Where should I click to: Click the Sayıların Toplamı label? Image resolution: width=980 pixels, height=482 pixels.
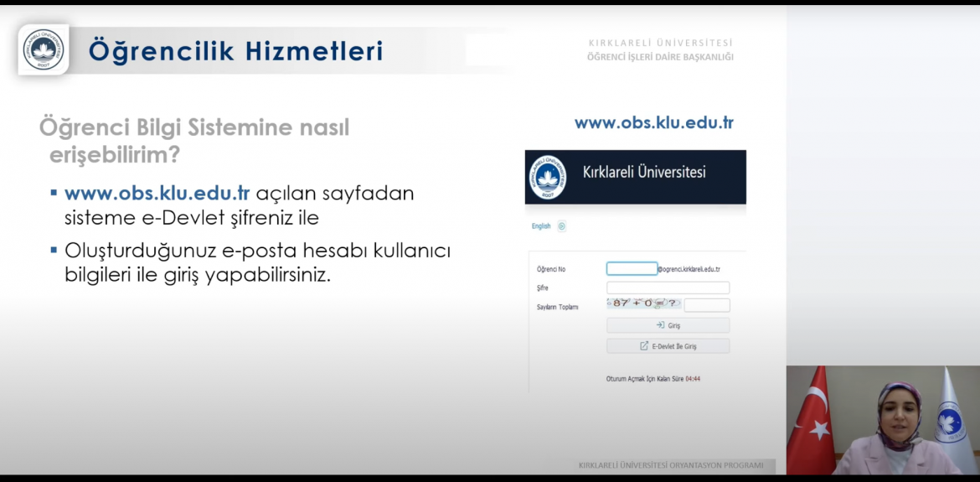tap(558, 307)
